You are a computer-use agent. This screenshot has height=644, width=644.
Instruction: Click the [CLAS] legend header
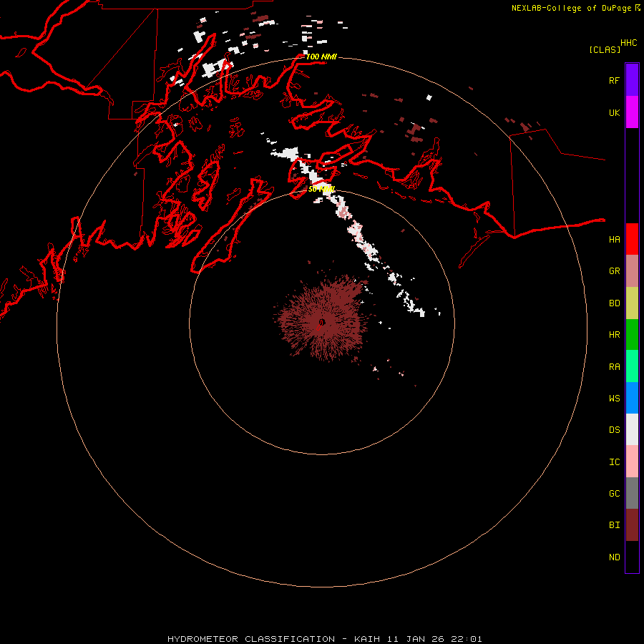(605, 50)
